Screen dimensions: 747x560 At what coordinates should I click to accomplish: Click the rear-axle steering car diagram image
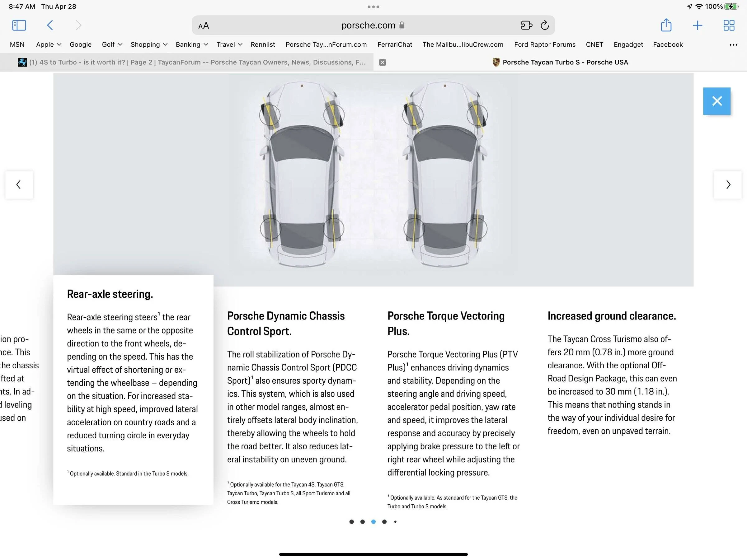[373, 180]
